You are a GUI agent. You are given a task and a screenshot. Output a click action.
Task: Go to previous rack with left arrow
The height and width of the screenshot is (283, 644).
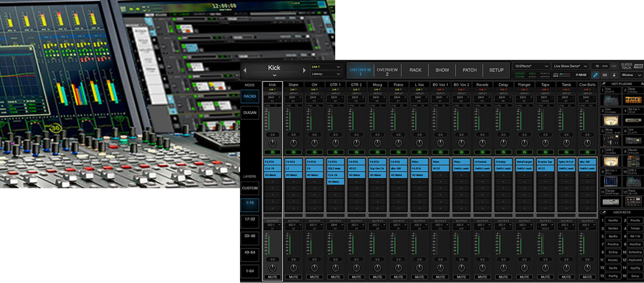click(245, 70)
